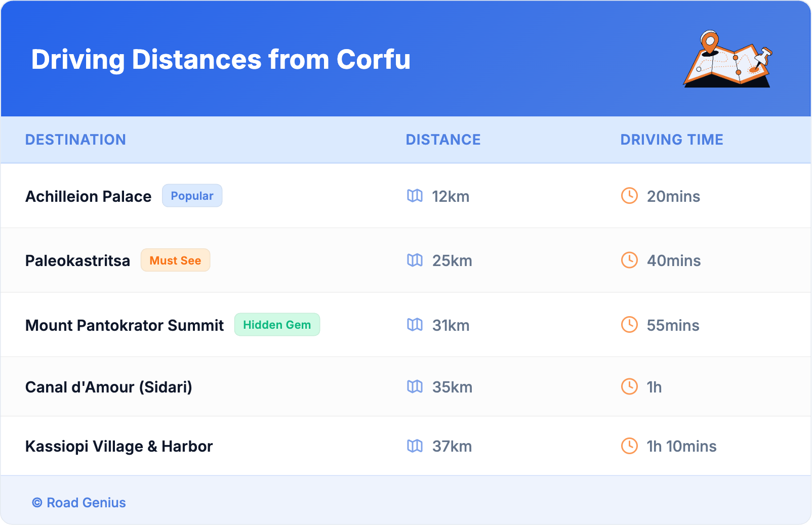Select the DESTINATION column header

[75, 140]
